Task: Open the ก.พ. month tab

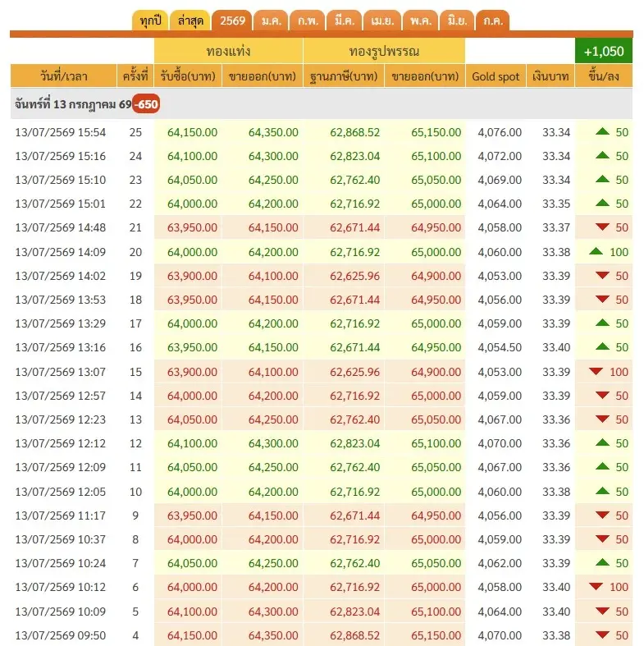Action: coord(308,21)
